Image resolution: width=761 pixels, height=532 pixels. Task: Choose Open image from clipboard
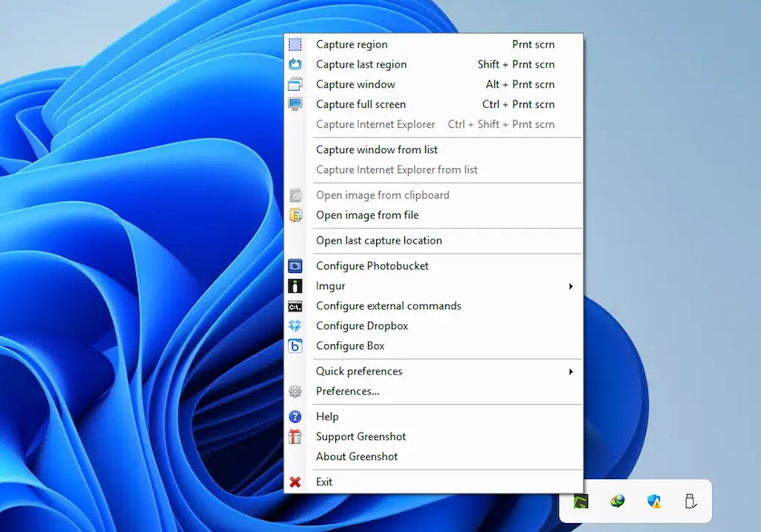(433, 195)
